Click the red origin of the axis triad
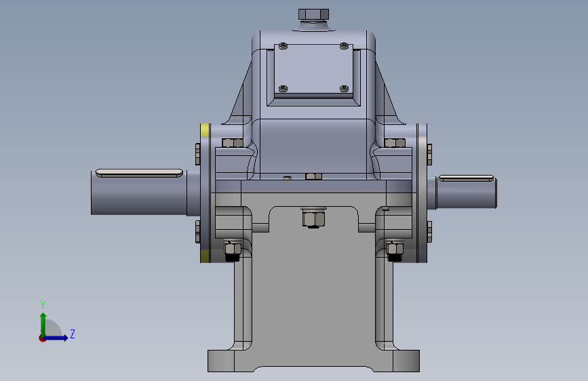Image resolution: width=588 pixels, height=381 pixels. click(x=42, y=338)
